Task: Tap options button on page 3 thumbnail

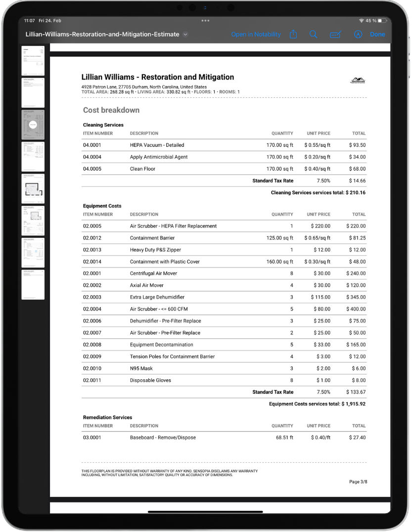Action: coord(33,125)
